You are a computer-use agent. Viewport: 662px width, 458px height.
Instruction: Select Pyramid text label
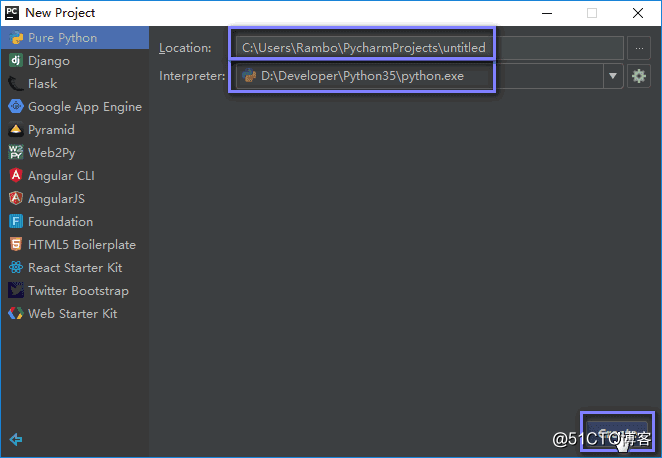(51, 130)
